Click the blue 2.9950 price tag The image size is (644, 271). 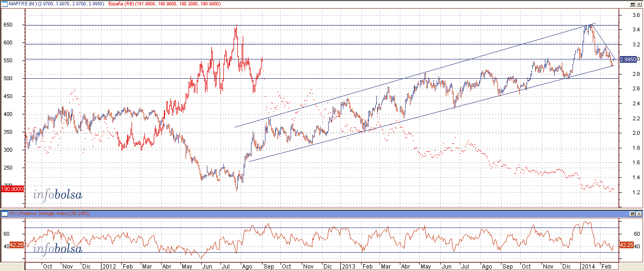click(x=628, y=59)
